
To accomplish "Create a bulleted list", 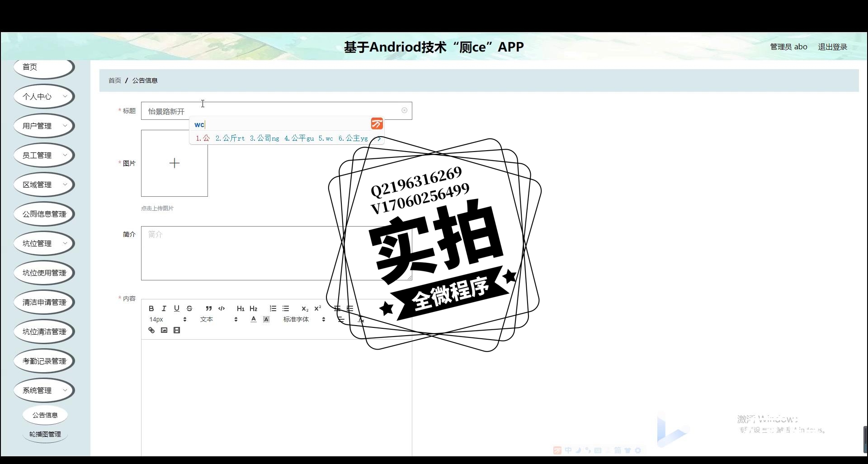I will click(286, 308).
